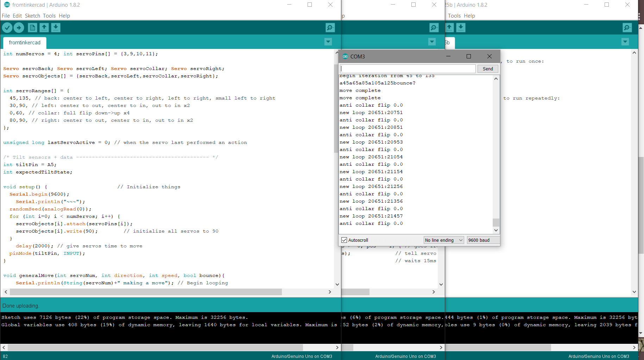
Task: Click fromtinkercad editor horizontal scrollbar thumb
Action: click(x=146, y=292)
